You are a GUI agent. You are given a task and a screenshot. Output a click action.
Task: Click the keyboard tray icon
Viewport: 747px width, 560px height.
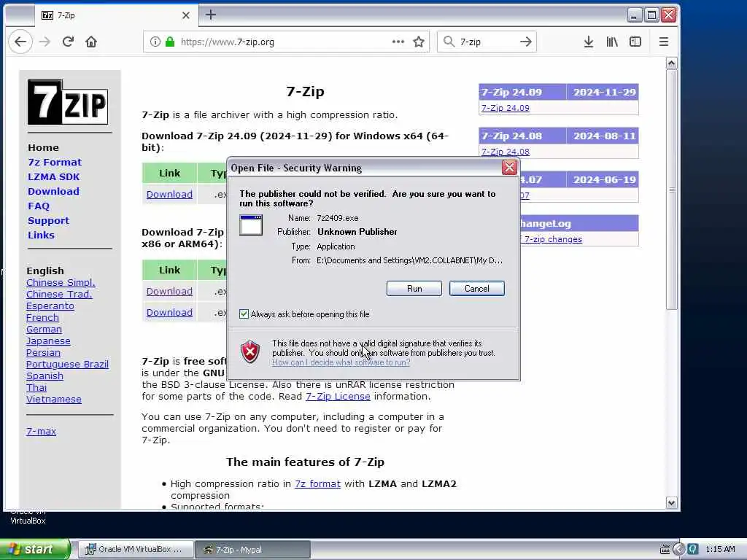(665, 550)
